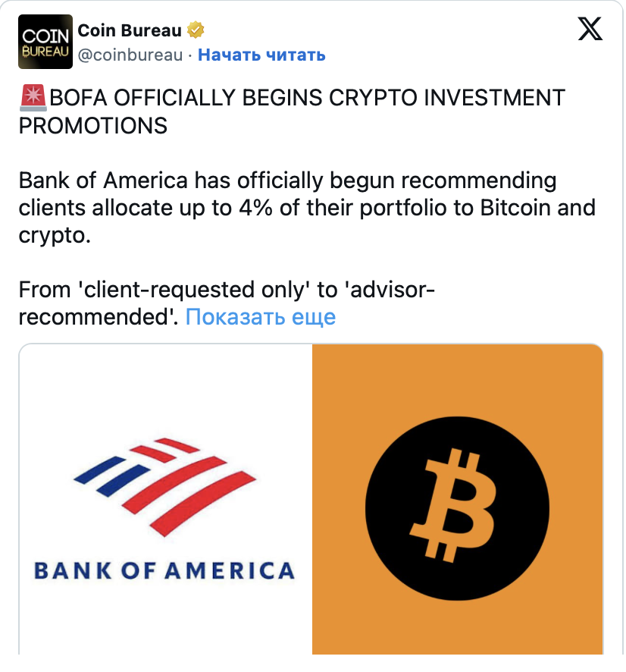Click the line "Bank of America has officially begun recommending"

tap(286, 181)
